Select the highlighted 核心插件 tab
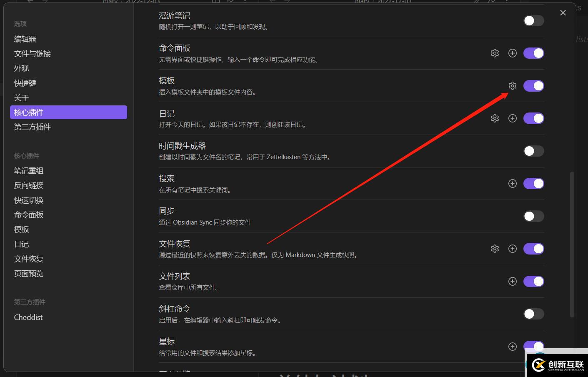 [x=68, y=112]
